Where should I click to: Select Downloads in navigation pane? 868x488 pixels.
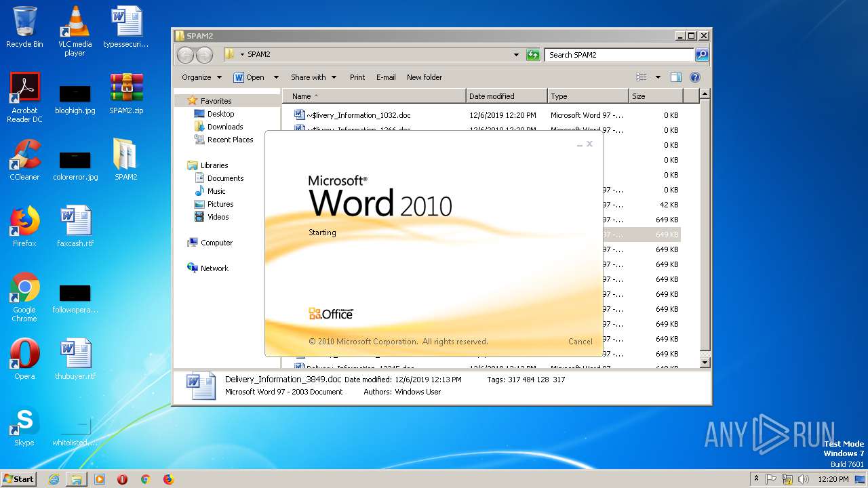click(225, 127)
